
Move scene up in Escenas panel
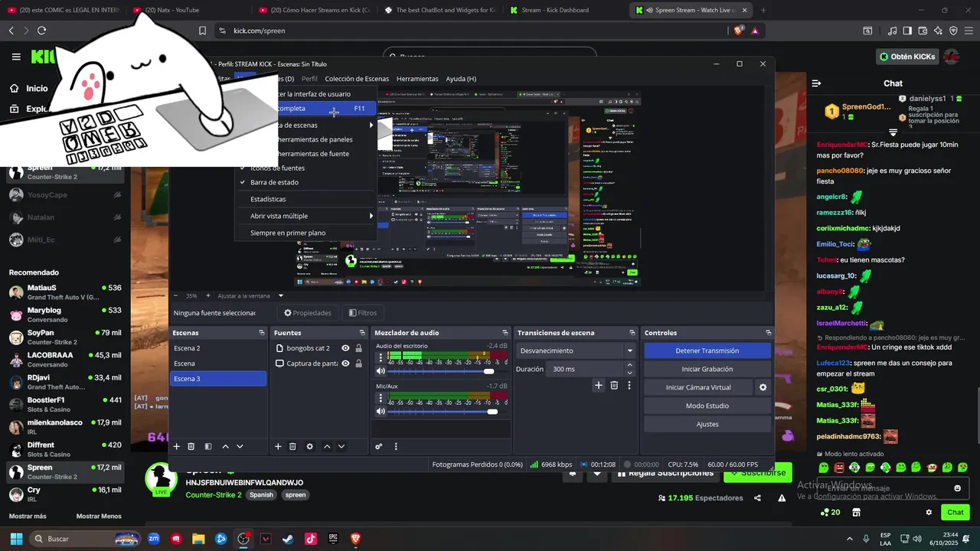(225, 446)
